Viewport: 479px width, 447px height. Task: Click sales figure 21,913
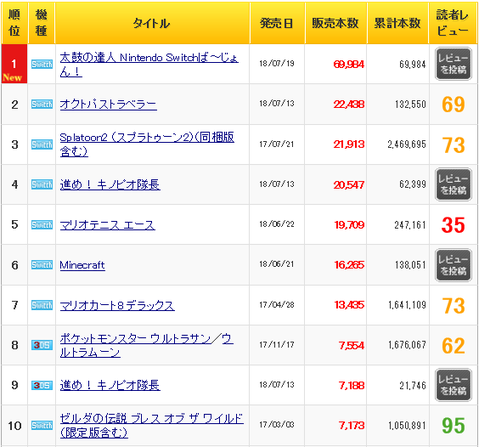click(x=349, y=144)
